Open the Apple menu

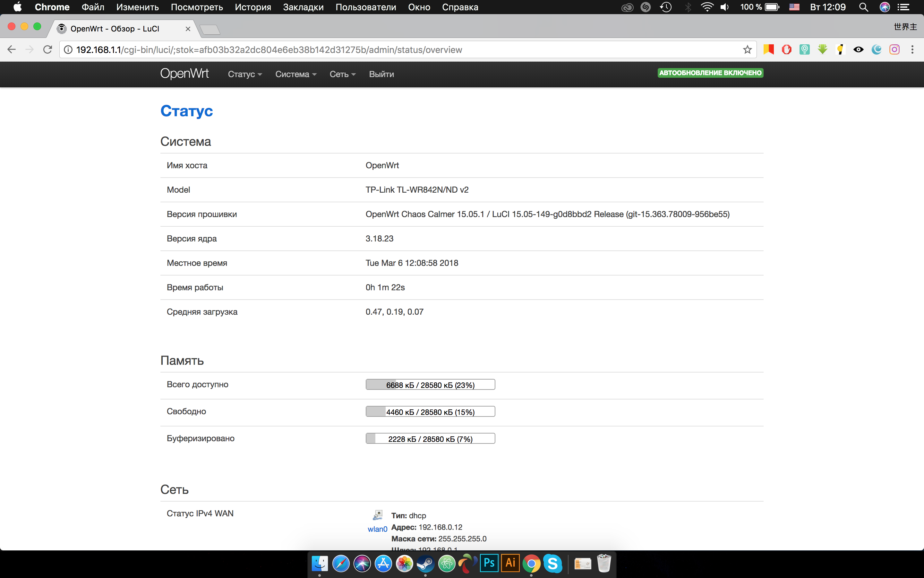(x=18, y=7)
